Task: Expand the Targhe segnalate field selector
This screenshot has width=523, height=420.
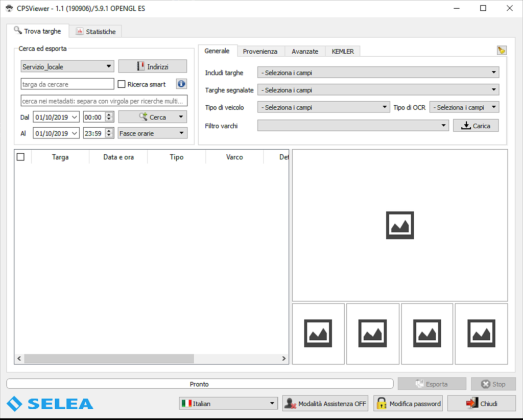Action: click(378, 90)
